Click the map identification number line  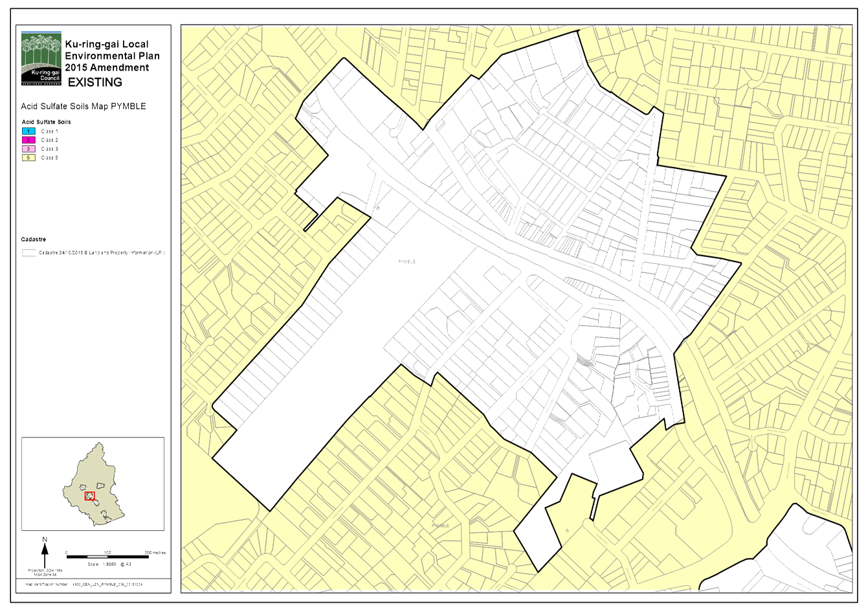point(83,584)
